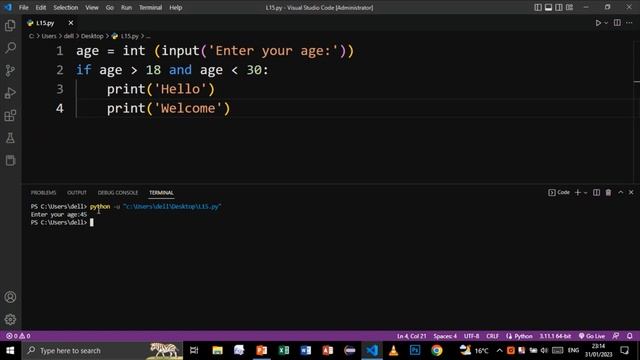Open the Accounts icon in activity bar
640x360 pixels.
[x=10, y=297]
